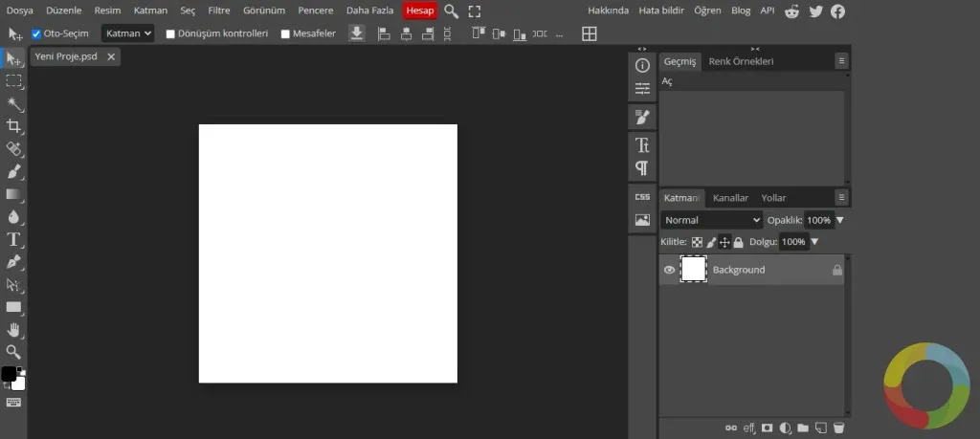
Task: Select the Type tool
Action: coord(13,239)
